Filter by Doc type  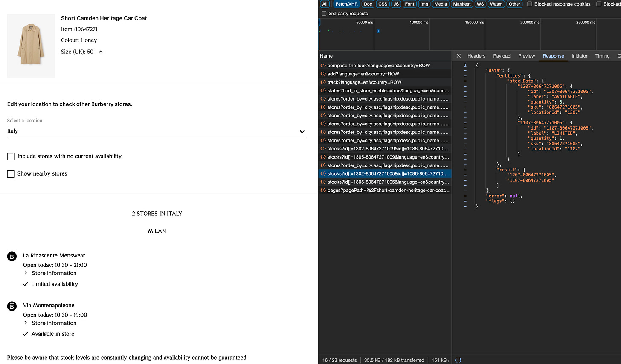(x=368, y=4)
